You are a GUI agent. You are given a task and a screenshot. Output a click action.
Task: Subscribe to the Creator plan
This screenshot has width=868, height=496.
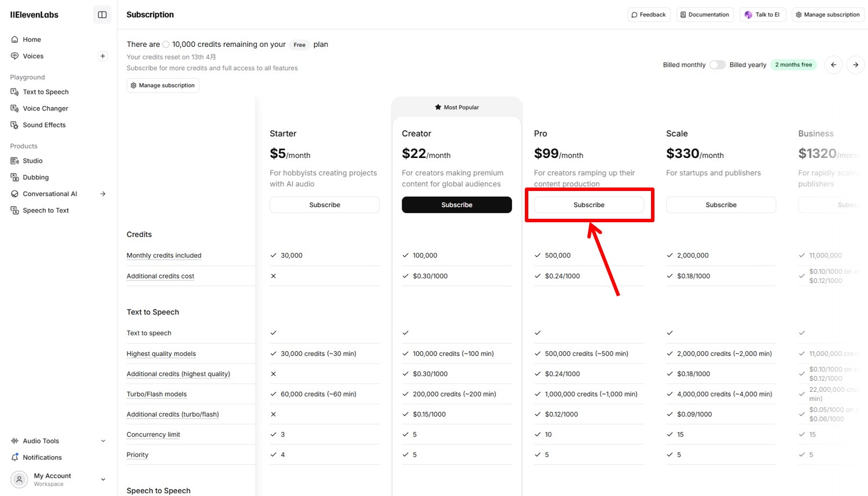tap(457, 205)
